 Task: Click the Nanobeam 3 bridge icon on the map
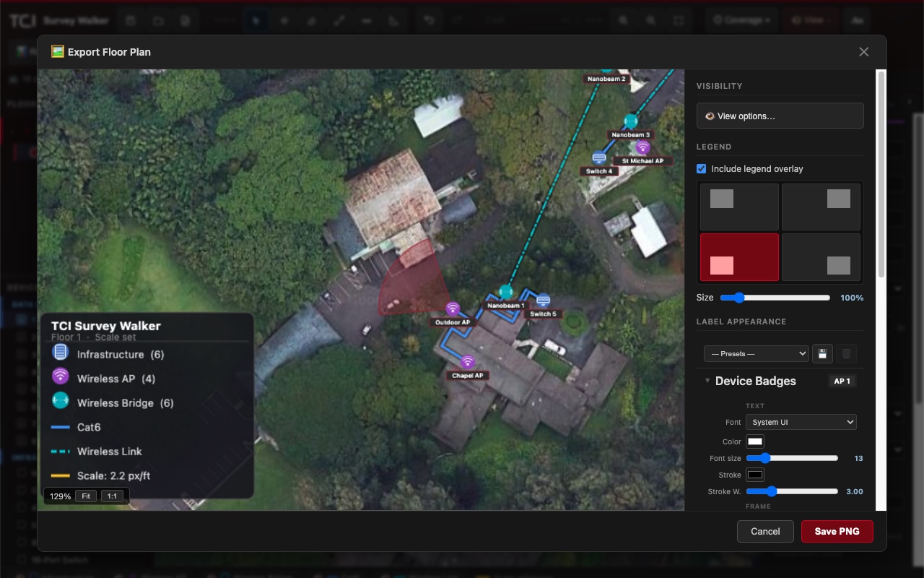(x=631, y=121)
